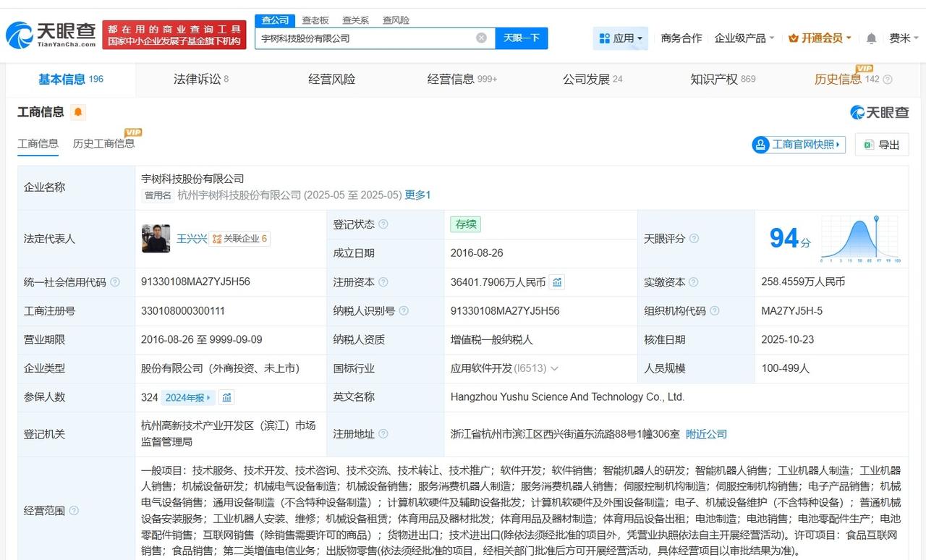Expand the 企业级产品 dropdown
Viewport: 926px width, 560px height.
(744, 38)
